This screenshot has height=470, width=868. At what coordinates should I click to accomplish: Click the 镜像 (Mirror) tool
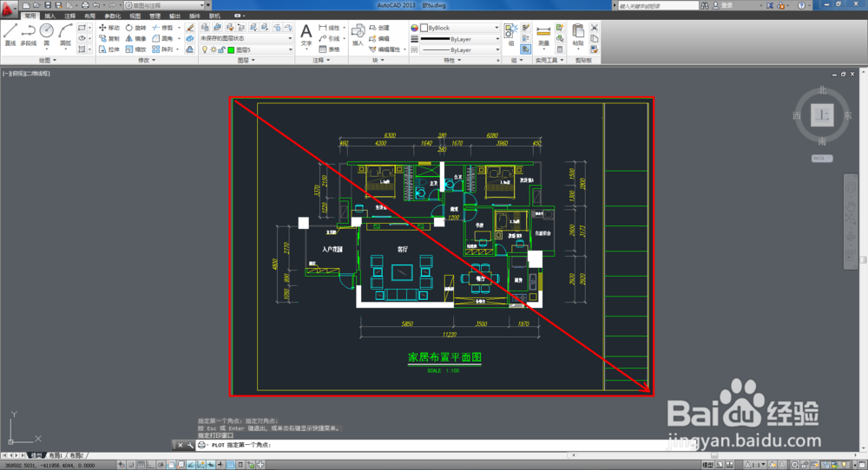tap(135, 39)
